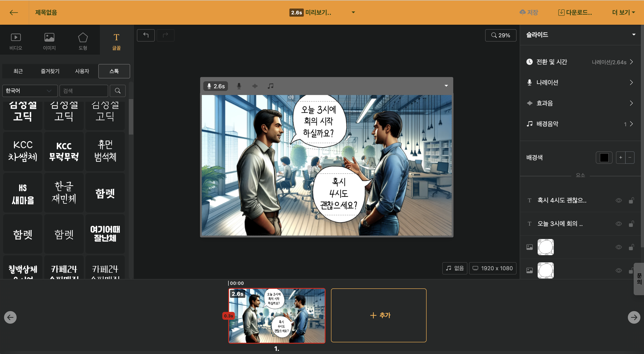The image size is (644, 354).
Task: Click the black 배경색 color swatch
Action: 604,158
